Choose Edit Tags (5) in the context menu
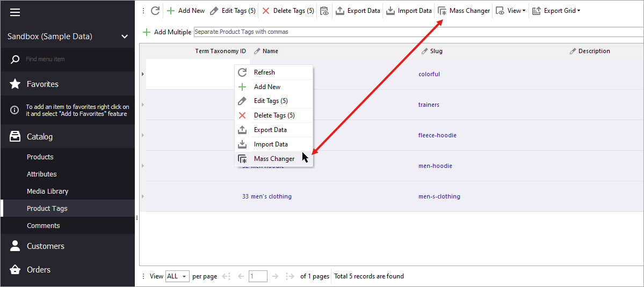Viewport: 644px width, 287px height. tap(271, 101)
